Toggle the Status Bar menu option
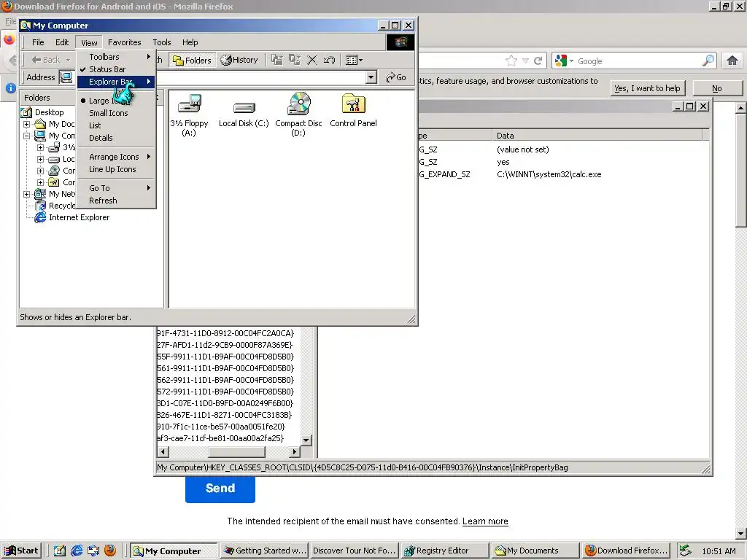 pos(116,69)
